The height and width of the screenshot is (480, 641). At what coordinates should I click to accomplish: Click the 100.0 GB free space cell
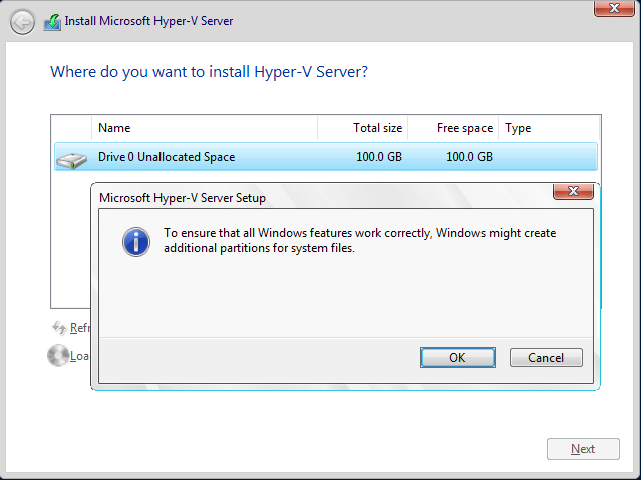[469, 157]
